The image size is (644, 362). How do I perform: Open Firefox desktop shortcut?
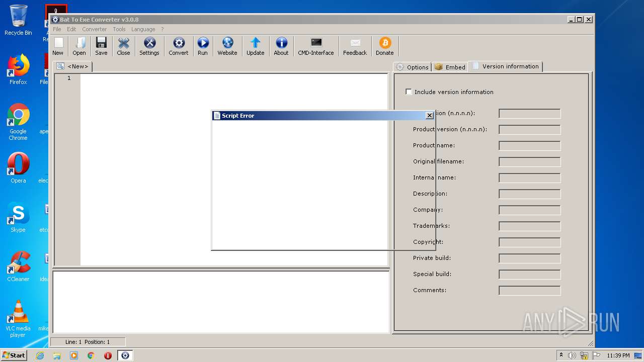[18, 69]
